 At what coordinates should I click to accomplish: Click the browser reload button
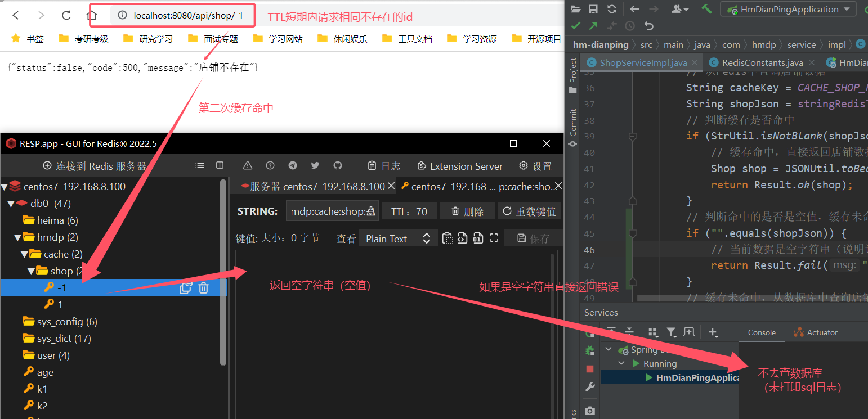point(66,15)
